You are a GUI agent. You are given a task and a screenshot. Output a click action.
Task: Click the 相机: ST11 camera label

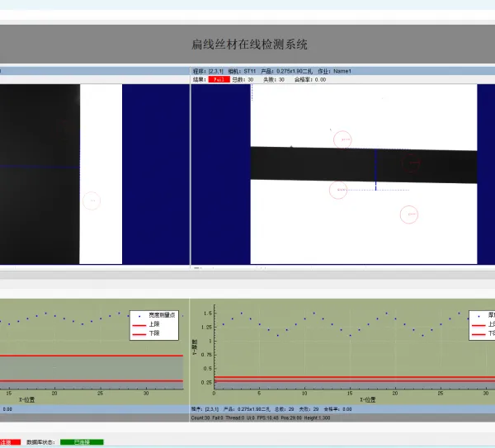coord(242,71)
